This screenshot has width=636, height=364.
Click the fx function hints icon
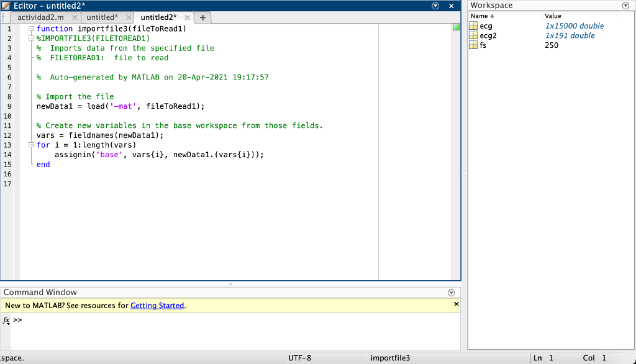click(5, 320)
